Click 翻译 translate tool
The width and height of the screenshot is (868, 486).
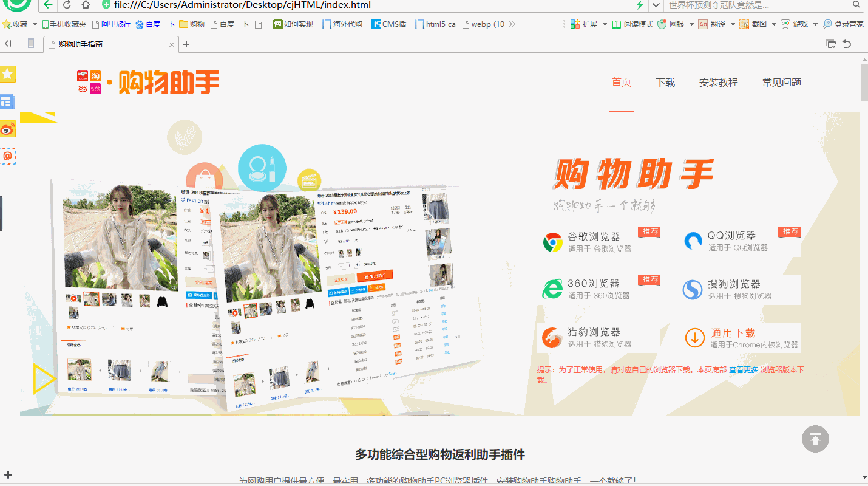click(712, 24)
